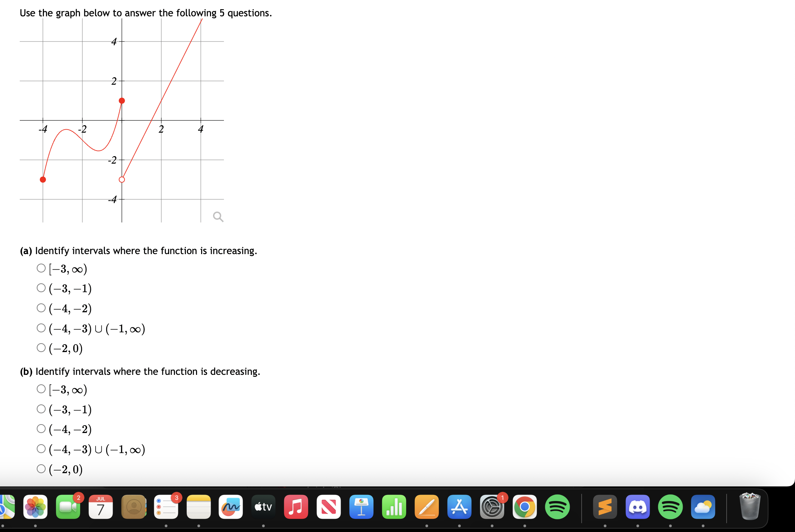This screenshot has width=795, height=532.
Task: Open Spotify from the dock
Action: click(x=557, y=507)
